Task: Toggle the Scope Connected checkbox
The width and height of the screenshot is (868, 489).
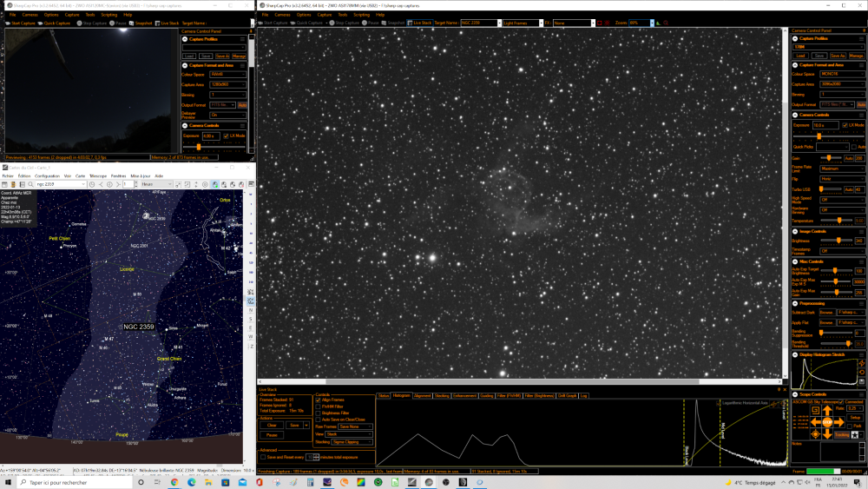Action: [x=841, y=402]
